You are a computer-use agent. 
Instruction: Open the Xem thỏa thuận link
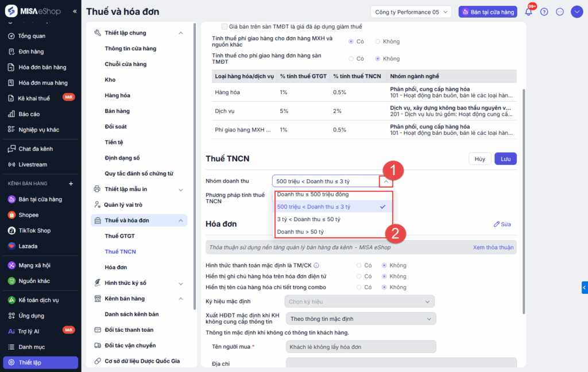pos(493,247)
